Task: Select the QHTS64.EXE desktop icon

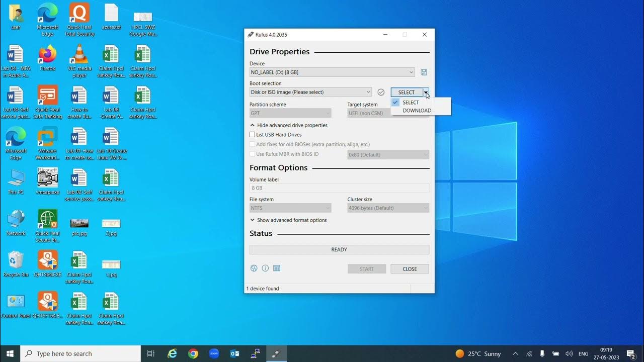Action: [x=47, y=264]
